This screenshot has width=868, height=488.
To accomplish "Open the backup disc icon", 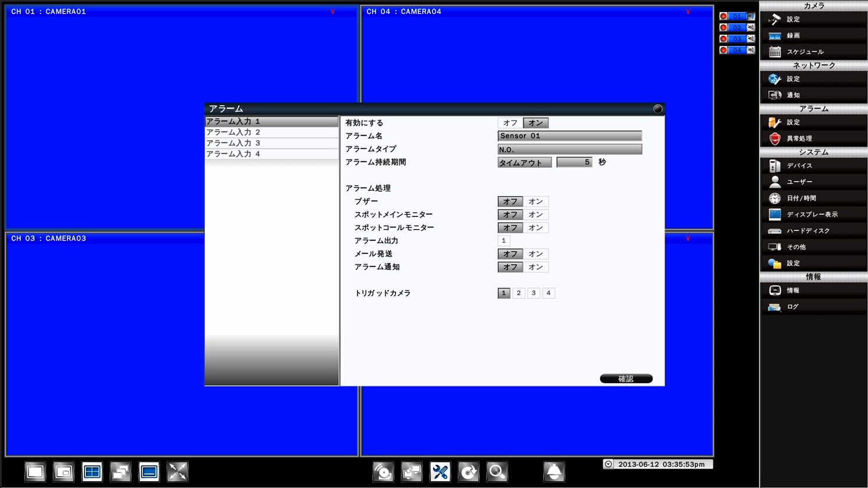I will [469, 472].
